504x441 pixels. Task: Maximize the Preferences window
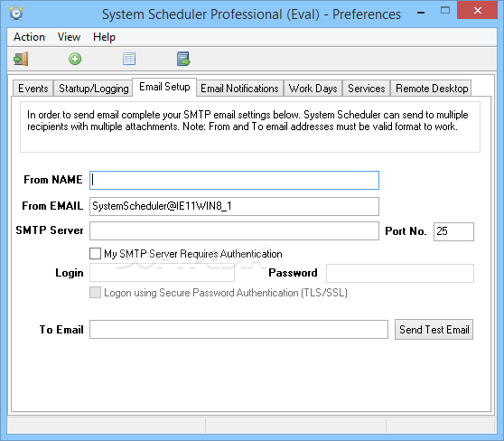(x=445, y=10)
